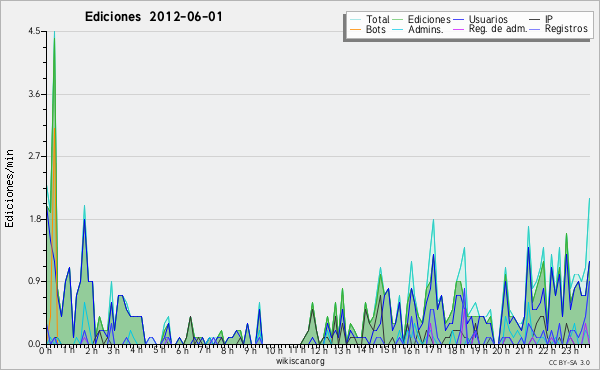600x370 pixels.
Task: Select the 'Ediciones' legend entry
Action: 429,19
